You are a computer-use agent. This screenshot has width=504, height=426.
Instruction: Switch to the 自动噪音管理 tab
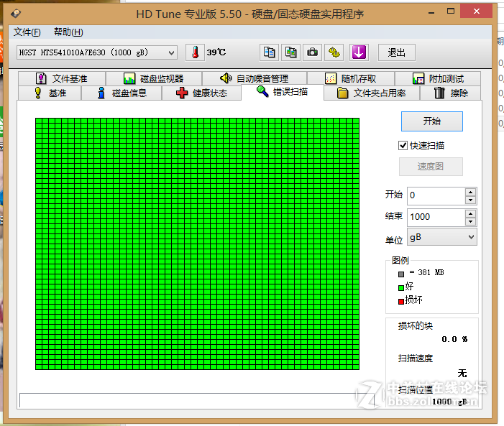255,79
